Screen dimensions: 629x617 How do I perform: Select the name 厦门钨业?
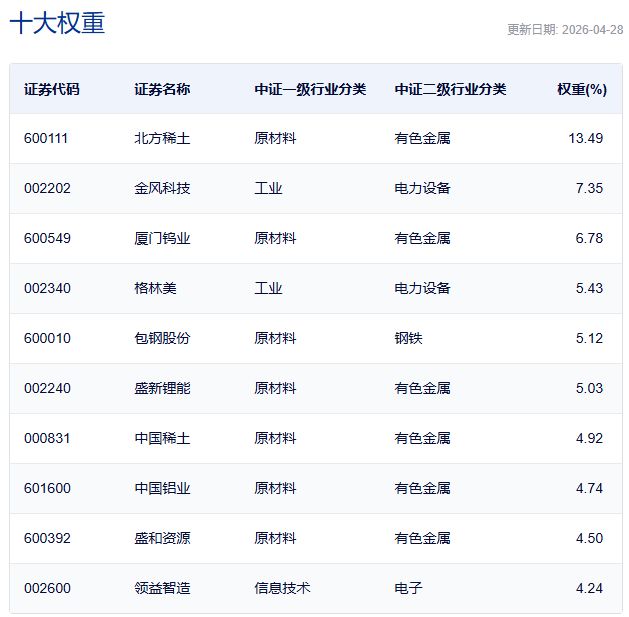point(162,238)
